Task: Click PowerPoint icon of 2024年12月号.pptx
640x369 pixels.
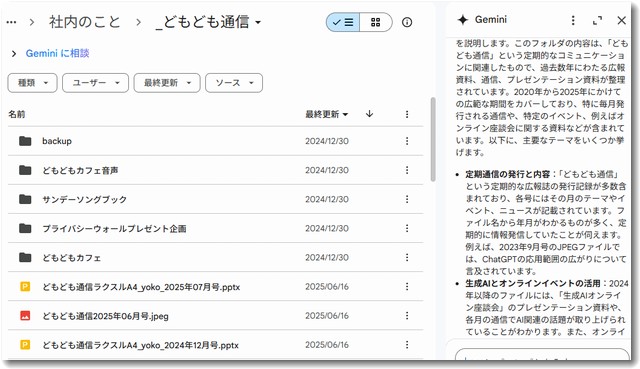Action: click(25, 345)
